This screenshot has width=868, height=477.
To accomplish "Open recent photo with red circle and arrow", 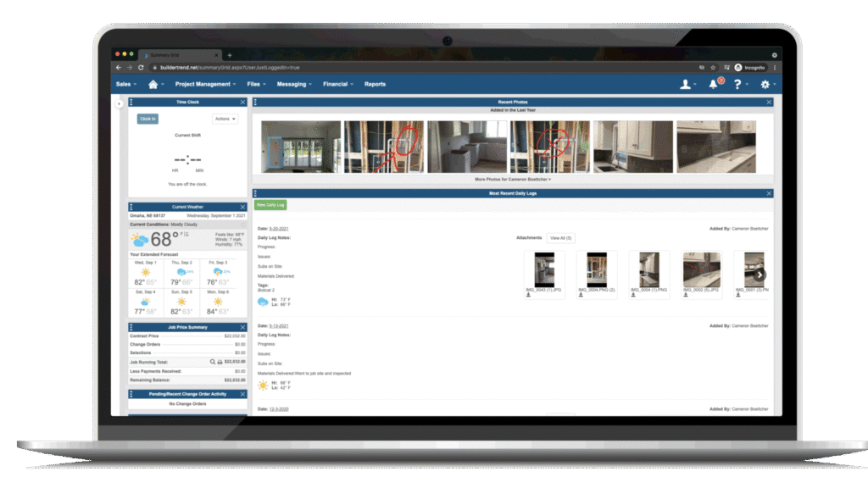I will 384,147.
